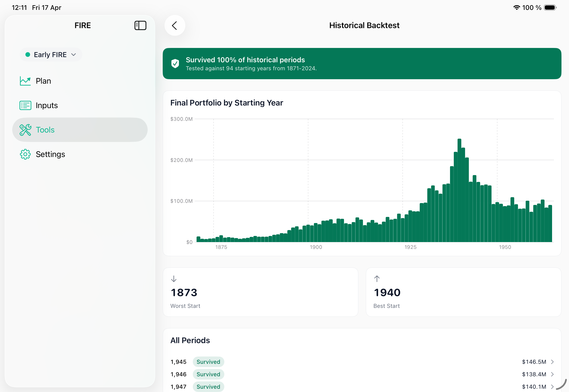
Task: Click the $200.0M y-axis label
Action: point(181,160)
